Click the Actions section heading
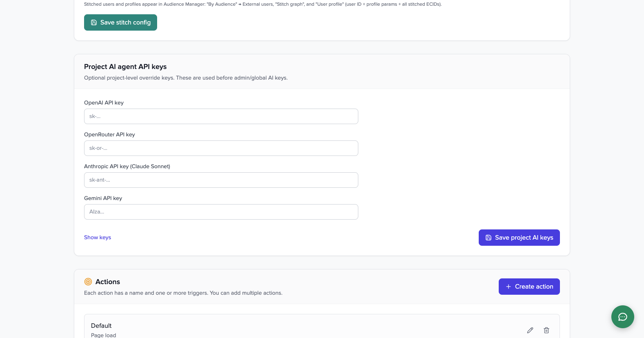Screen dimensions: 644x338 click(108, 282)
